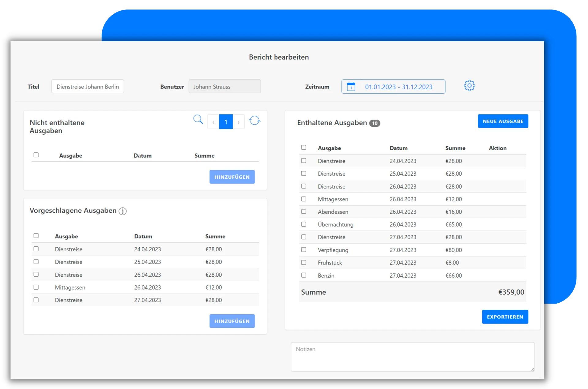
Task: Click Hinzufügen under Vorgeschlagene Ausgaben
Action: click(232, 321)
